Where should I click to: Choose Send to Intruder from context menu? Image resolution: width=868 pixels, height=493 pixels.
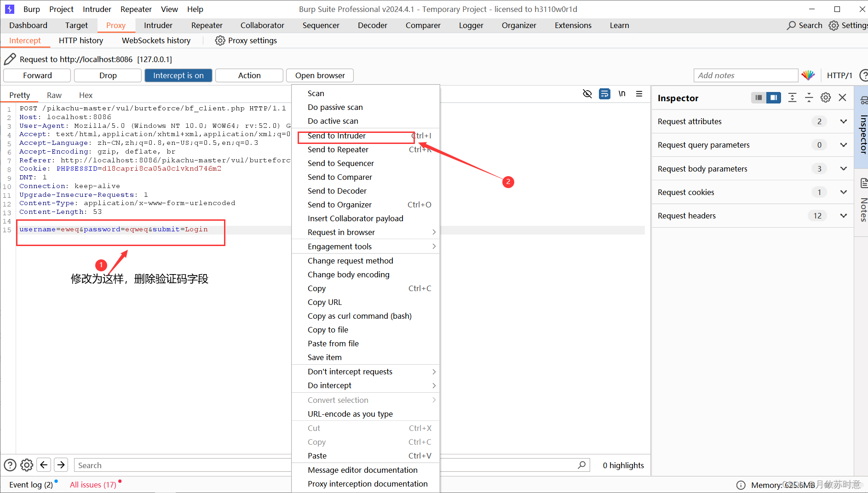pos(366,136)
